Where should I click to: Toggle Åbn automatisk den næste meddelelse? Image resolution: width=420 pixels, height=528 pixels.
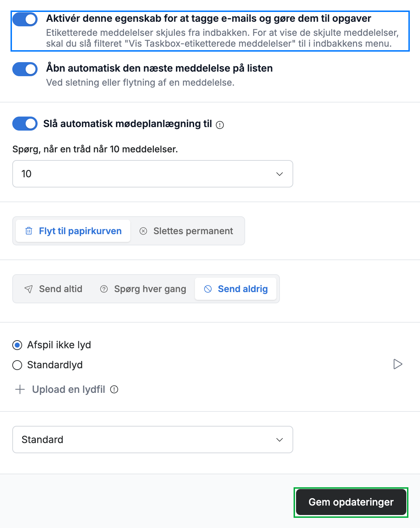(25, 69)
